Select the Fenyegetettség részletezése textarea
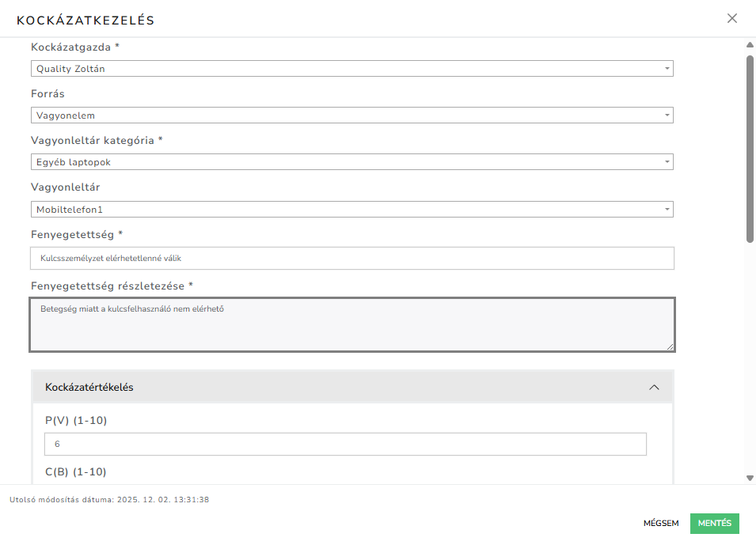This screenshot has width=756, height=545. 351,324
